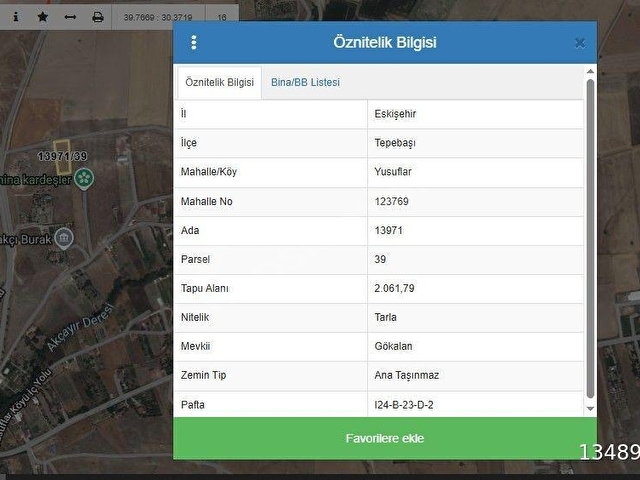Click the Zemin Tip value Ana Taşınmaz
Screen dimensions: 640x480
(407, 375)
